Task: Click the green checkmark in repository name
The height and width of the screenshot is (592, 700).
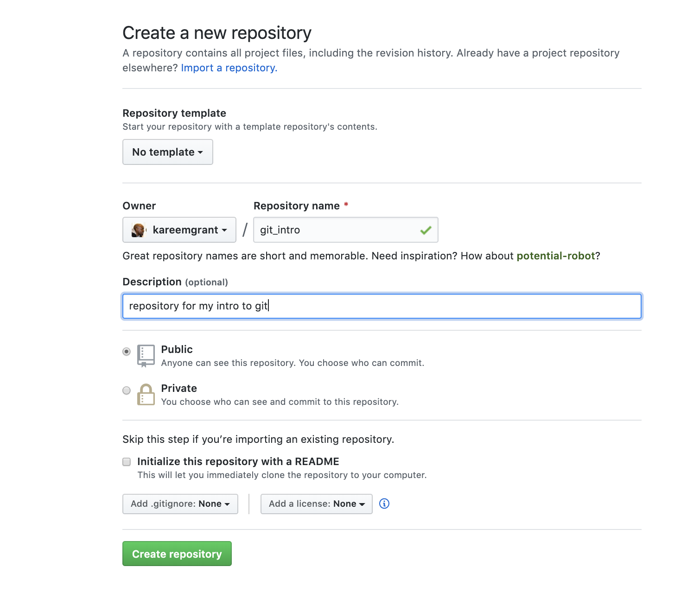Action: 426,230
